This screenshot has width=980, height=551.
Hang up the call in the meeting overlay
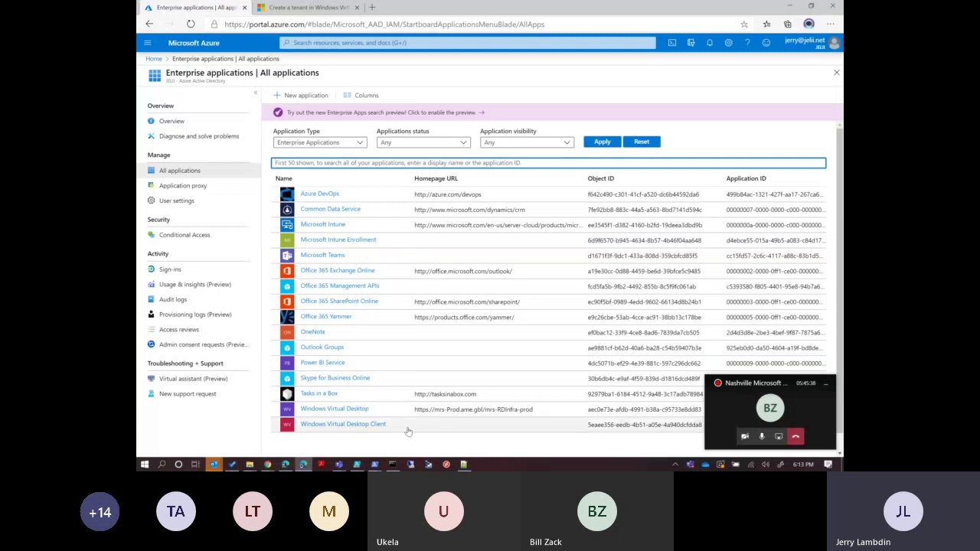tap(795, 436)
